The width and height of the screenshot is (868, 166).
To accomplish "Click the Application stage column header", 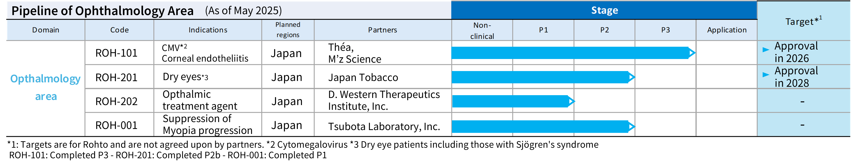I will (x=727, y=30).
